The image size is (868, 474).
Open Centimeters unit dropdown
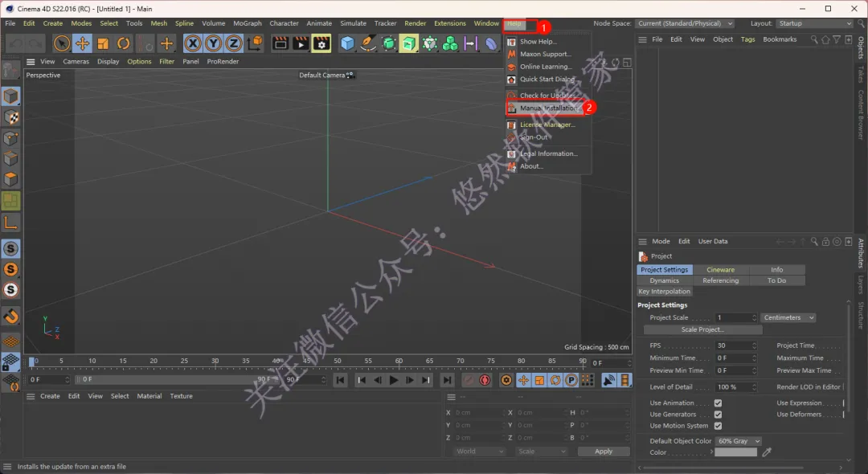[x=788, y=317]
